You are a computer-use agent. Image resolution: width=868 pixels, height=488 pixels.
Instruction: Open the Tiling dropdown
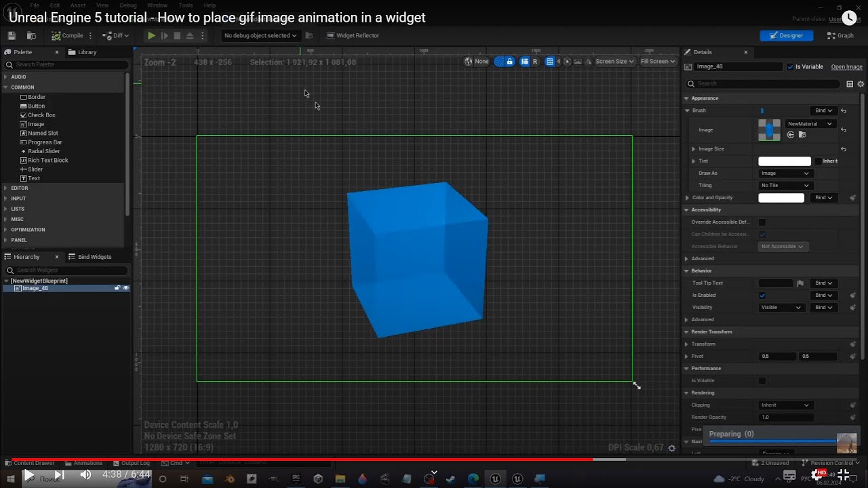tap(785, 186)
